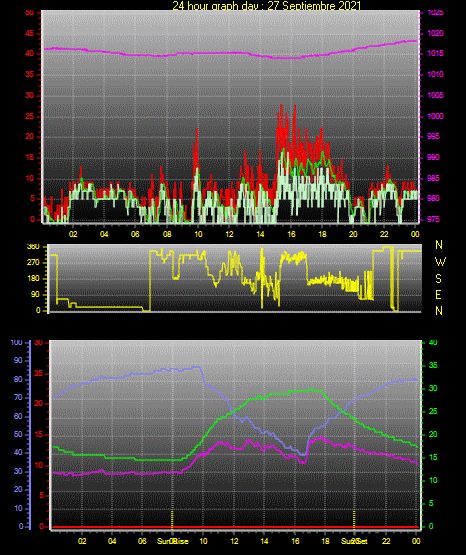The image size is (466, 555).
Task: Click the 04 hour label under bottom graph
Action: click(x=112, y=541)
